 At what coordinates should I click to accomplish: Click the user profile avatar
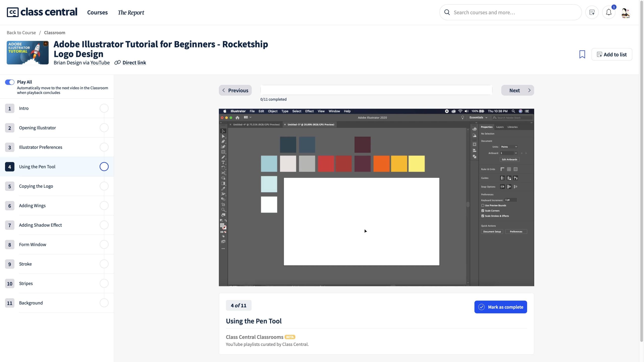[626, 13]
